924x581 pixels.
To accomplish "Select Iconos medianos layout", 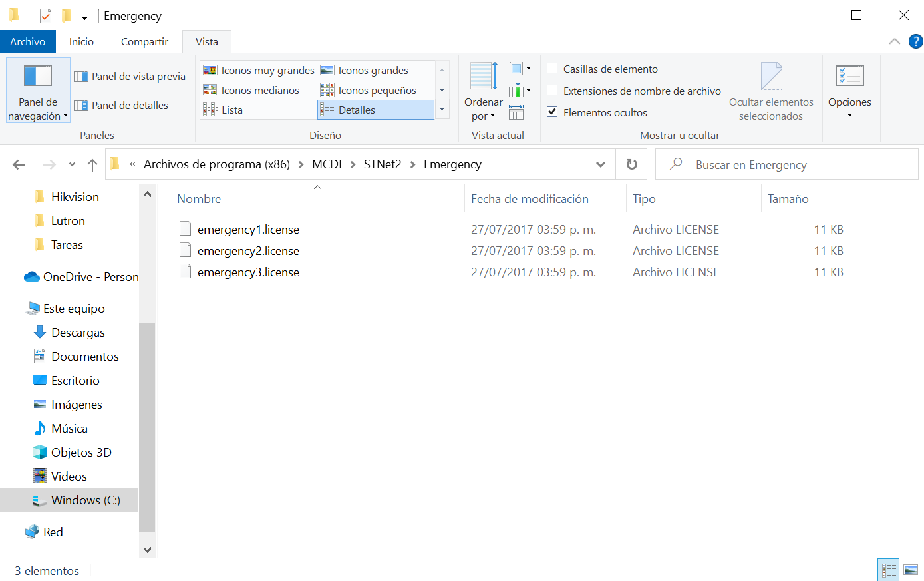I will 251,90.
